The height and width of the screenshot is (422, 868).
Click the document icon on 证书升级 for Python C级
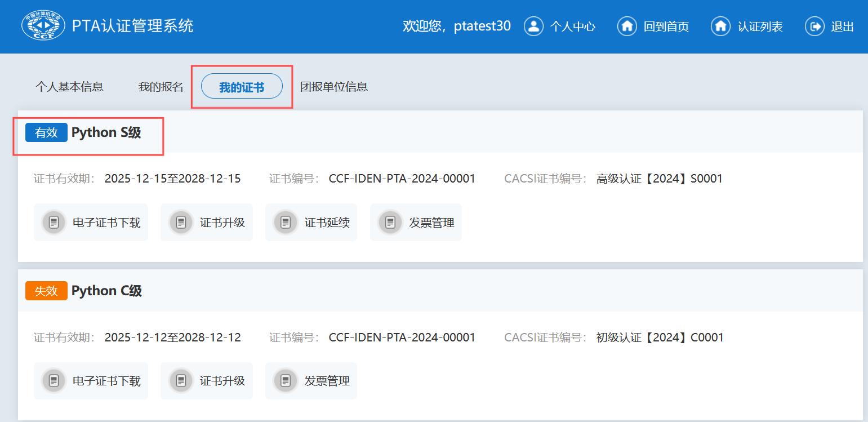(181, 380)
